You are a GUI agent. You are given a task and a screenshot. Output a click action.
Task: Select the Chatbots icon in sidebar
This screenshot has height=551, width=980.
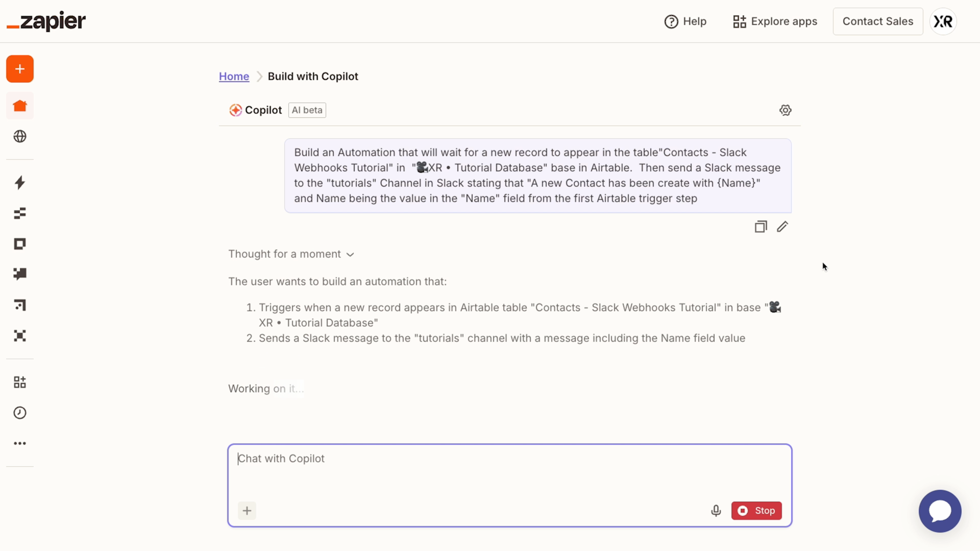(x=19, y=274)
